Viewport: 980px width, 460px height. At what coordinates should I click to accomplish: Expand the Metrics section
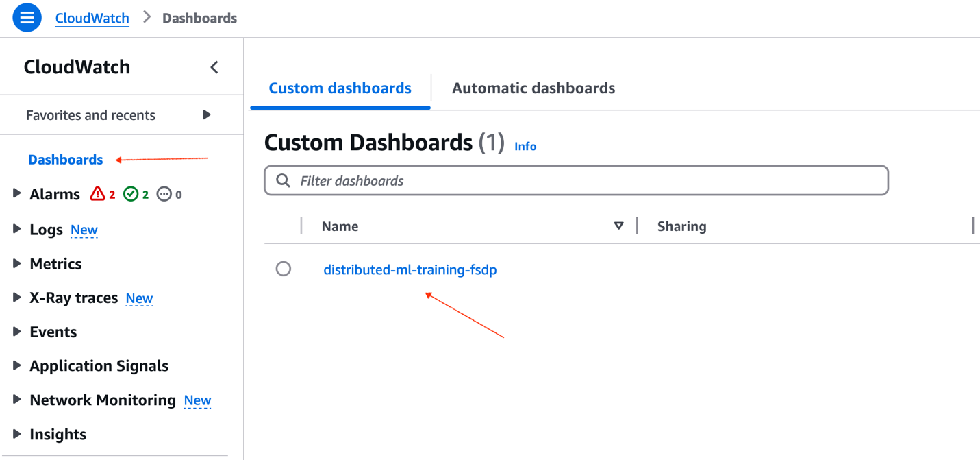click(16, 263)
